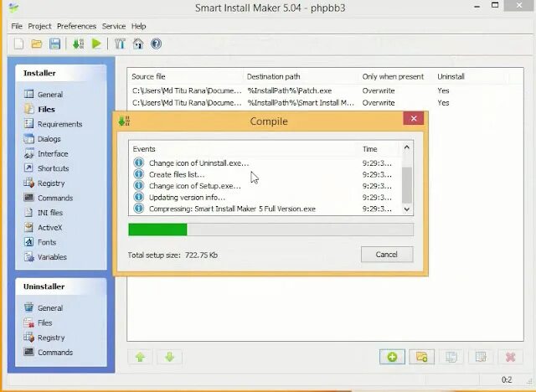Click the events list scrollbar thumb
The image size is (536, 392).
407,185
